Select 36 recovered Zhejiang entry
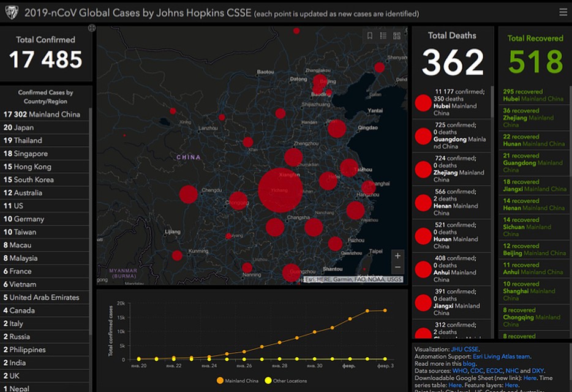572x392 pixels. tap(533, 118)
